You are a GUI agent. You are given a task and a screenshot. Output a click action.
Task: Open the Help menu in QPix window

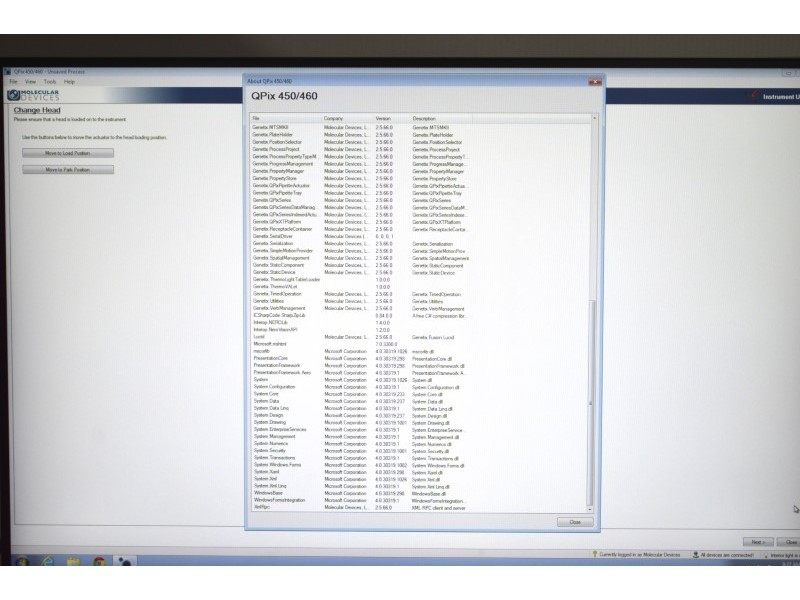pyautogui.click(x=69, y=82)
